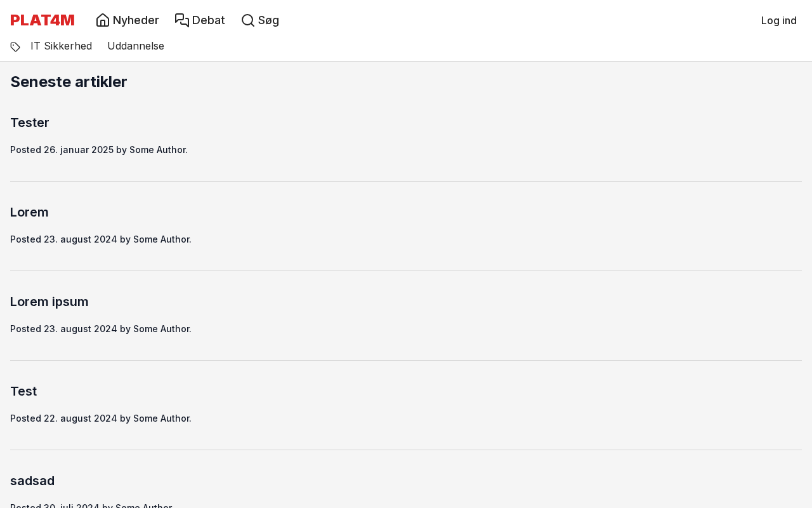Image resolution: width=812 pixels, height=508 pixels.
Task: Select the IT Sikkerhed tag
Action: point(62,46)
